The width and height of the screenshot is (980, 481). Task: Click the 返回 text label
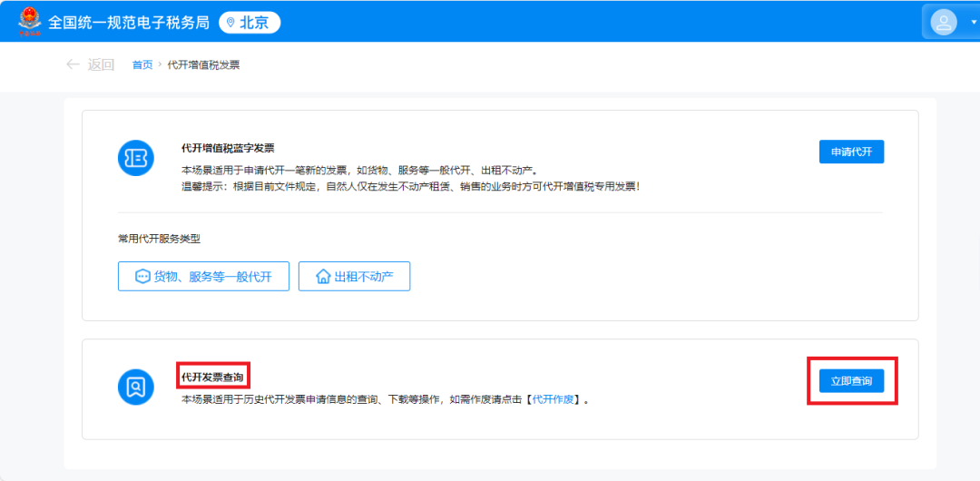pyautogui.click(x=101, y=64)
